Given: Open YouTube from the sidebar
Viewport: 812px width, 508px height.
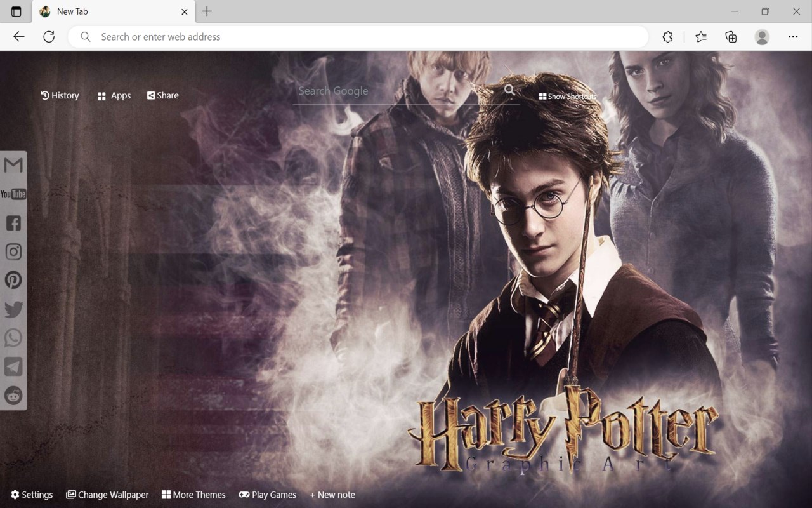Looking at the screenshot, I should (x=13, y=194).
